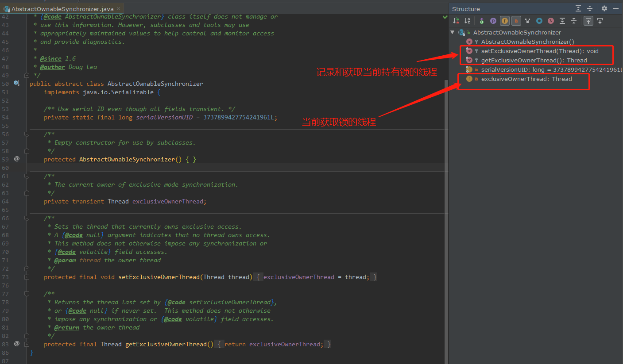Click the @return tag on line 81
This screenshot has height=364, width=623.
point(67,327)
